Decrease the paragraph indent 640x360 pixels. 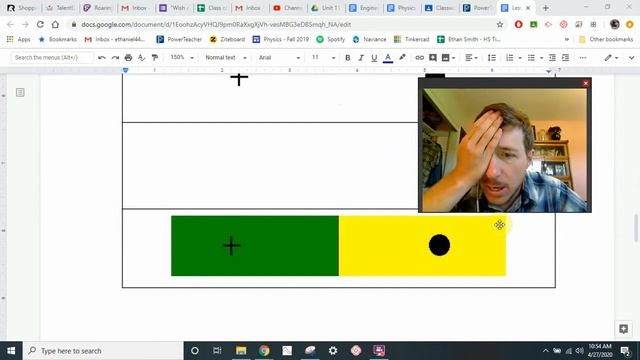point(552,58)
